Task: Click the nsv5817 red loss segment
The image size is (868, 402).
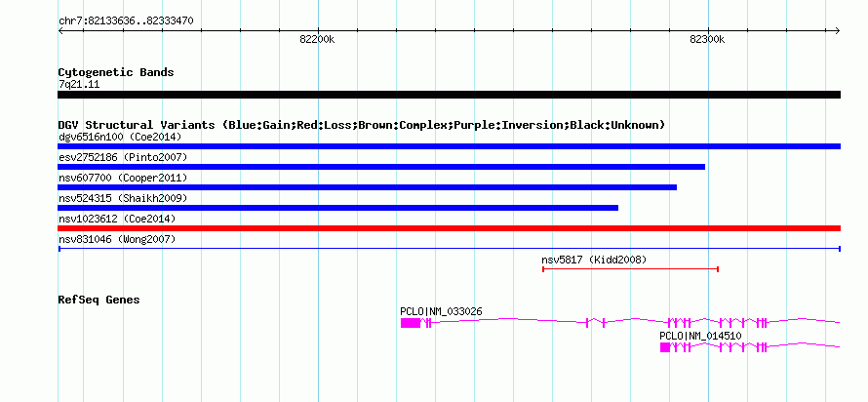Action: 630,269
